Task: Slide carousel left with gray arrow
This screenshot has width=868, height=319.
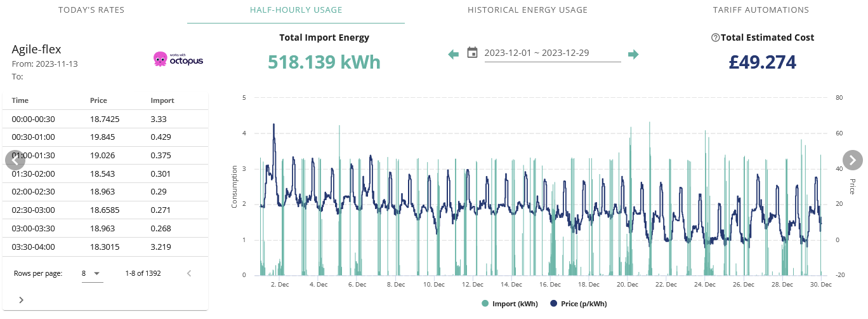Action: click(15, 159)
